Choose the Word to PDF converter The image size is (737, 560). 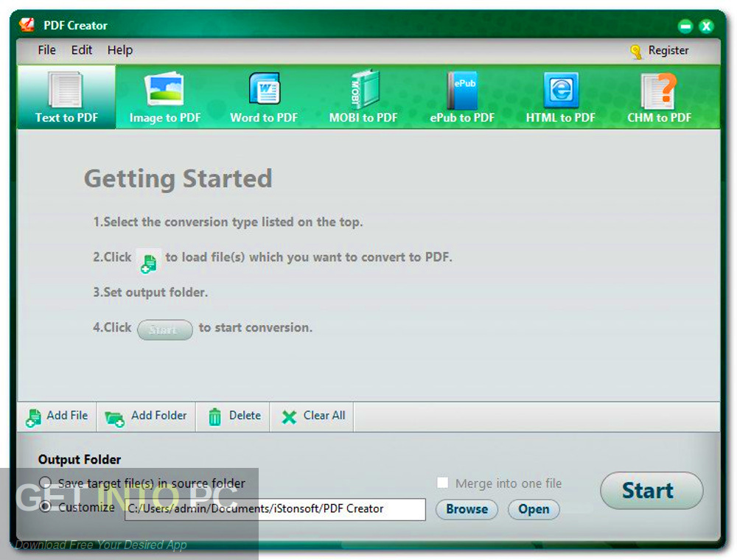(x=264, y=97)
